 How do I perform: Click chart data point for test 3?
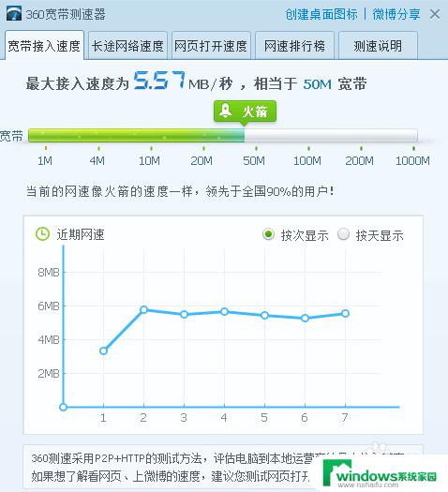[184, 314]
